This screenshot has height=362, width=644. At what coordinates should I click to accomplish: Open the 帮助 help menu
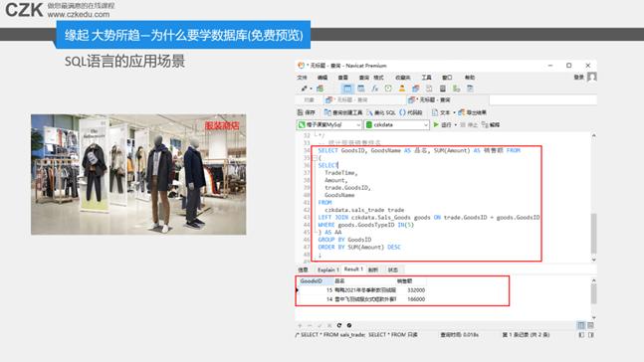tap(470, 78)
